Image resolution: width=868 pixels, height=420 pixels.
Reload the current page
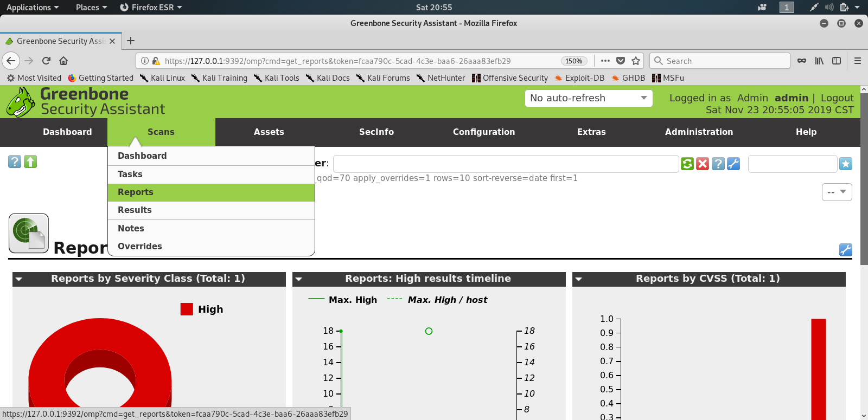[x=46, y=61]
